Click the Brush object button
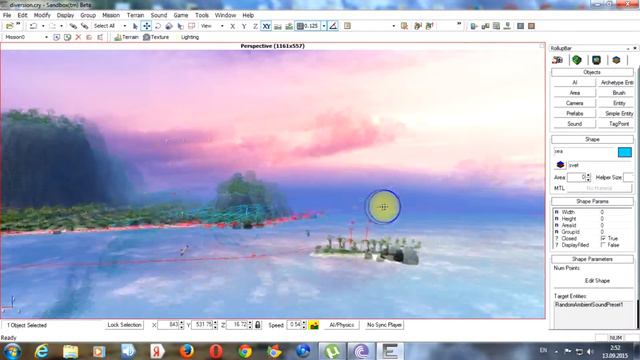 tap(617, 93)
